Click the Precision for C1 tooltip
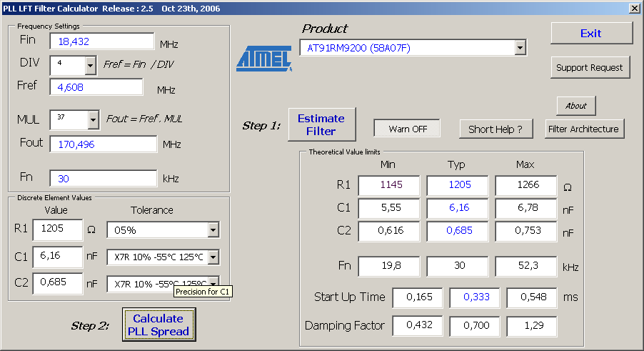 [203, 292]
